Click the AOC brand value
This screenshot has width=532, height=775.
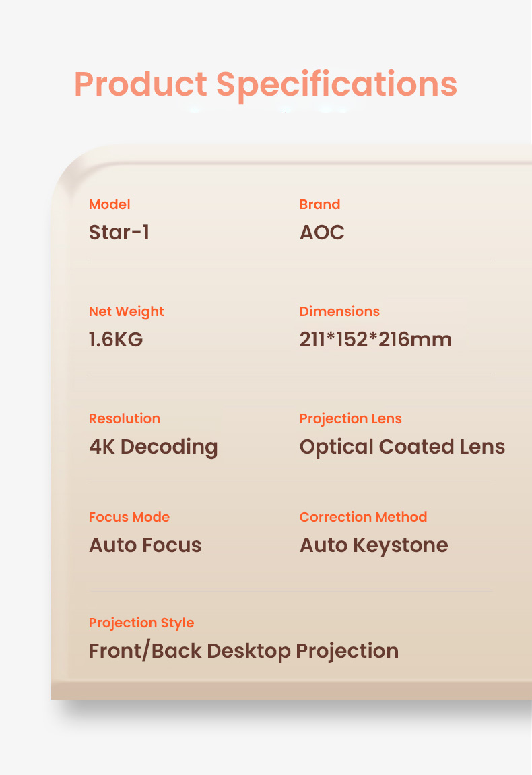point(322,232)
